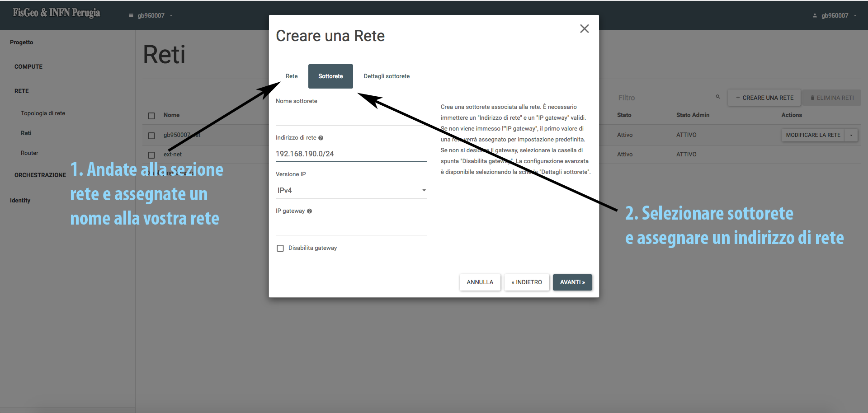
Task: Open the gb950007 project dropdown in header
Action: pos(151,15)
